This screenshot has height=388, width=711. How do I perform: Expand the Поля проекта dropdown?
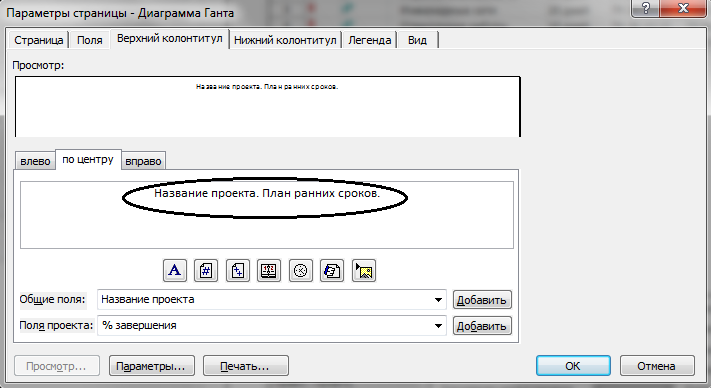click(438, 325)
